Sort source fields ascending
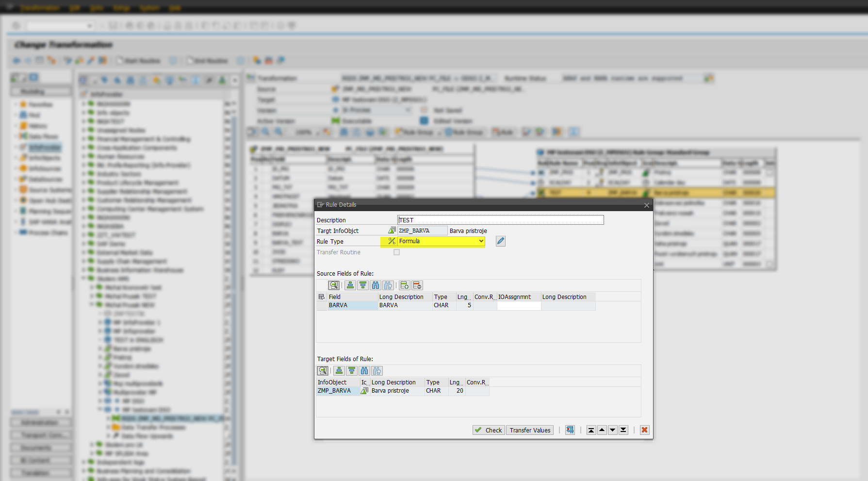This screenshot has width=868, height=481. click(350, 285)
